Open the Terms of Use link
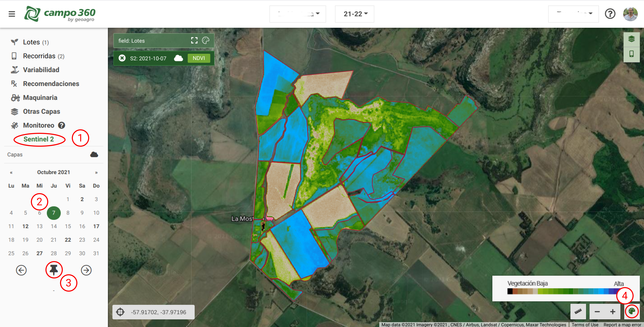Screen dimensions: 644x327 click(585, 325)
